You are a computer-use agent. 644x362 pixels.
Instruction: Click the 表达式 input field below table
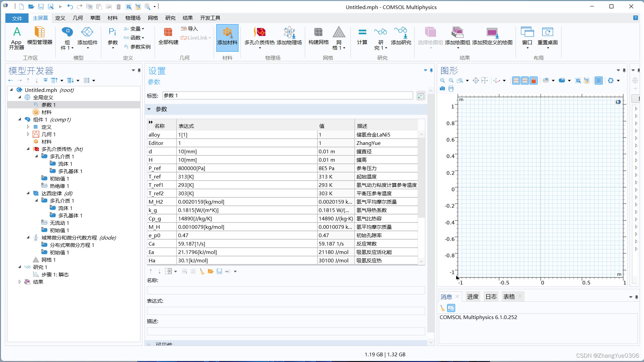click(286, 311)
